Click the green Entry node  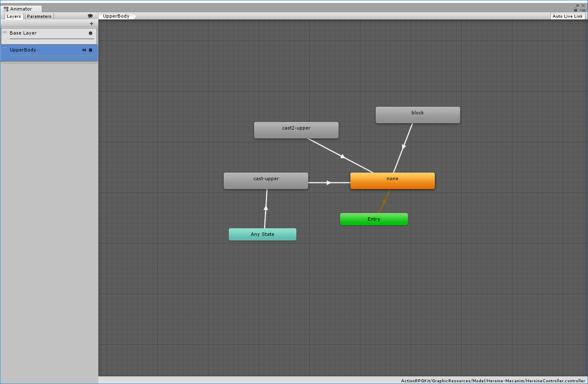pyautogui.click(x=373, y=219)
